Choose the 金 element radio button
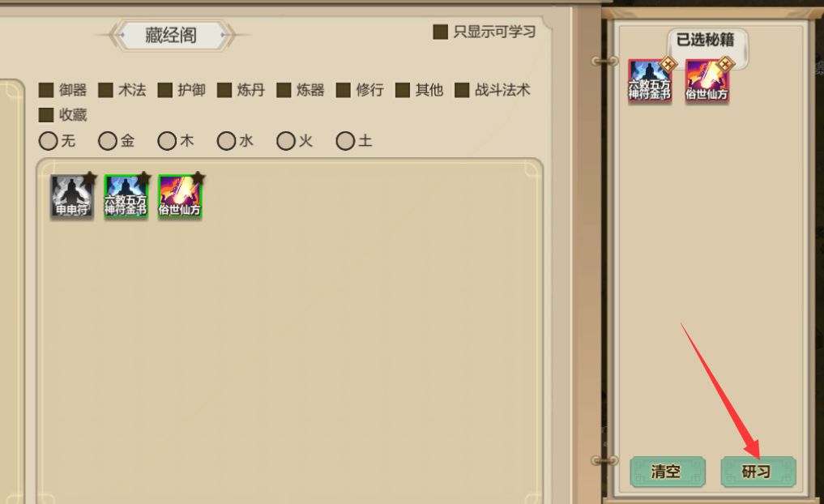824x504 pixels. point(108,141)
